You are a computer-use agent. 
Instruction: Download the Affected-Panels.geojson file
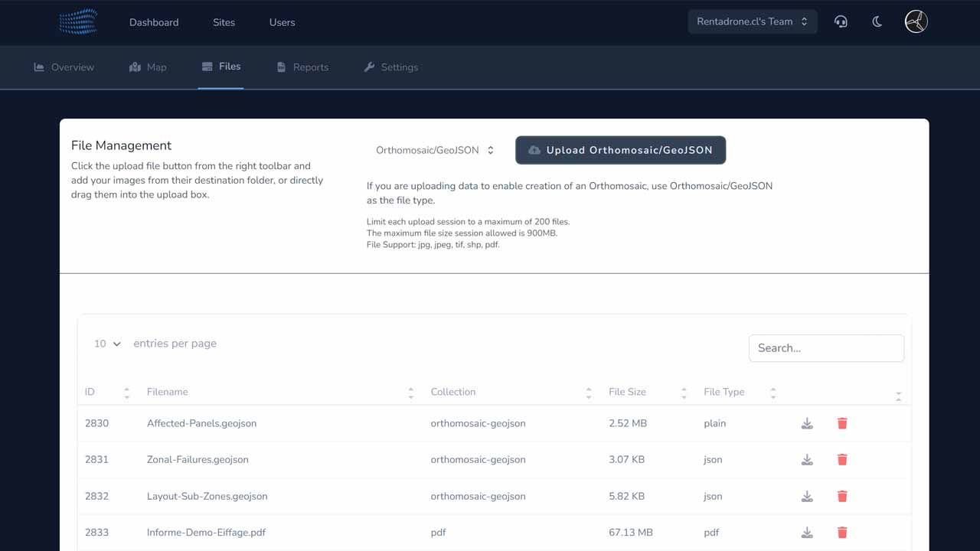pos(807,423)
